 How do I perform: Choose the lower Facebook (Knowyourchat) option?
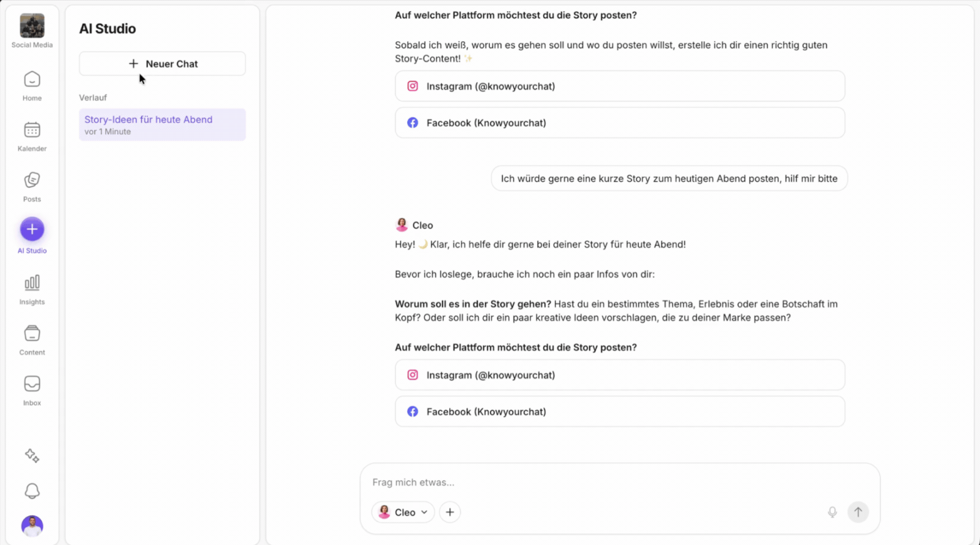click(620, 412)
